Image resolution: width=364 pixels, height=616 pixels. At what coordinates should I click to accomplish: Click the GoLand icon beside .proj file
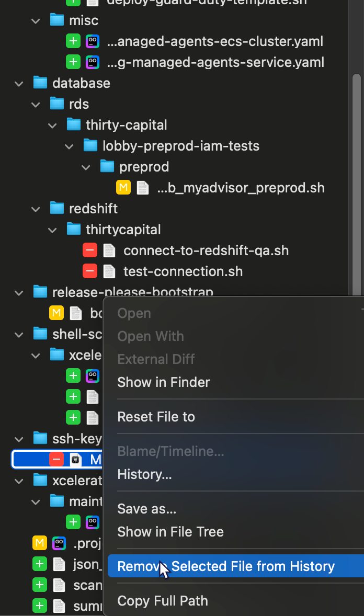pos(59,543)
